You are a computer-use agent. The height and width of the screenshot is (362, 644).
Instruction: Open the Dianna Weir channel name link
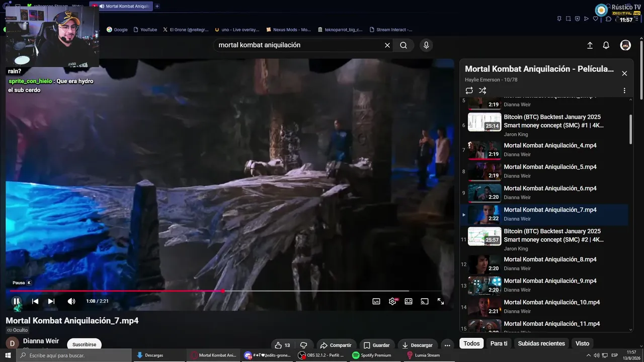point(41,341)
